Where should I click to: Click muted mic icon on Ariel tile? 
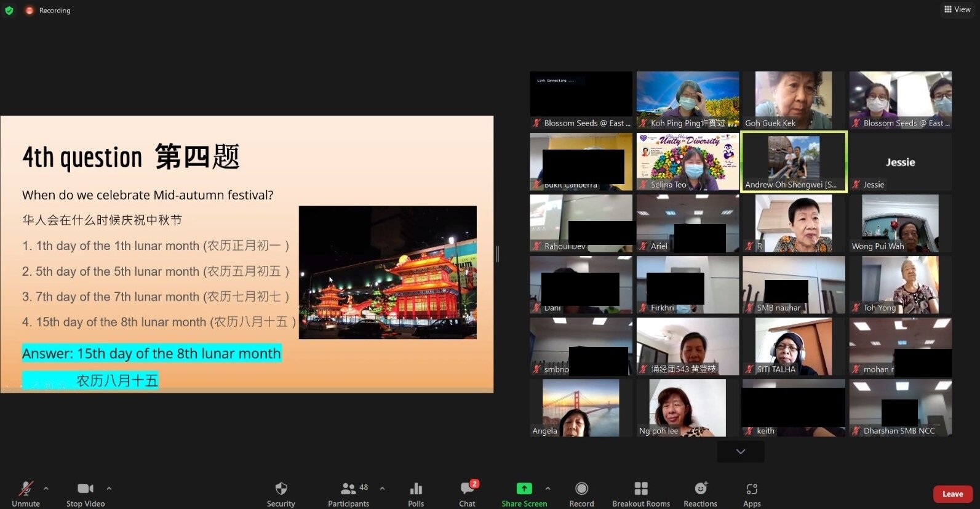pyautogui.click(x=643, y=246)
